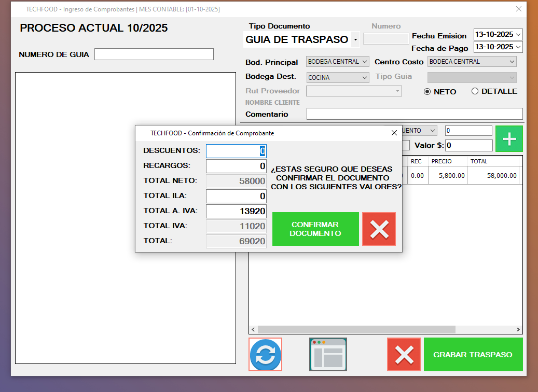Click the red X cancel button beside Grabar Traspaso

(x=404, y=355)
